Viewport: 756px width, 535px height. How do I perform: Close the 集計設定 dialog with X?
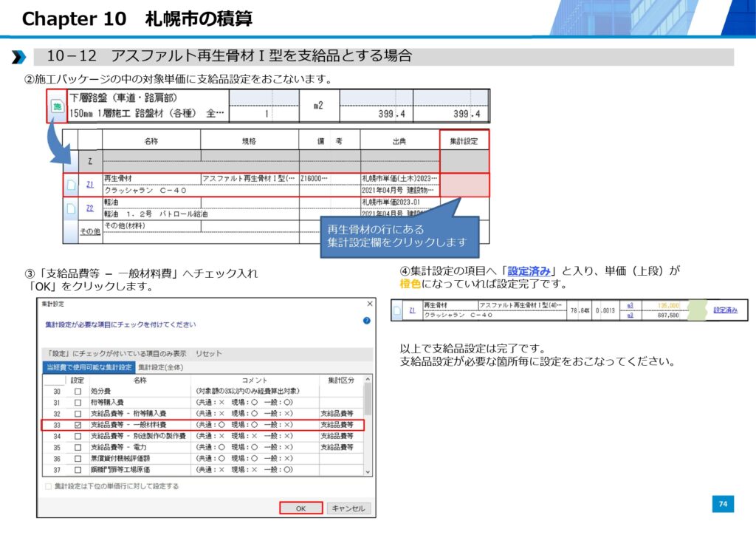tap(369, 304)
